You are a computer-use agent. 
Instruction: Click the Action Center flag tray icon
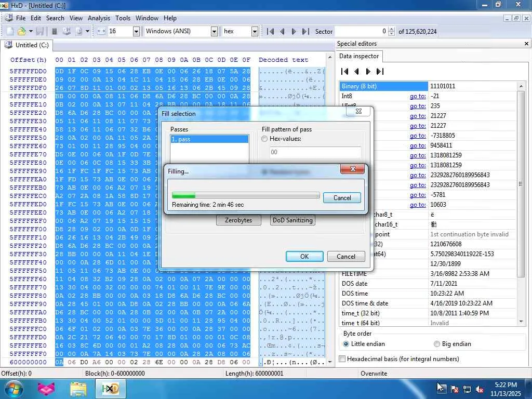(x=454, y=389)
